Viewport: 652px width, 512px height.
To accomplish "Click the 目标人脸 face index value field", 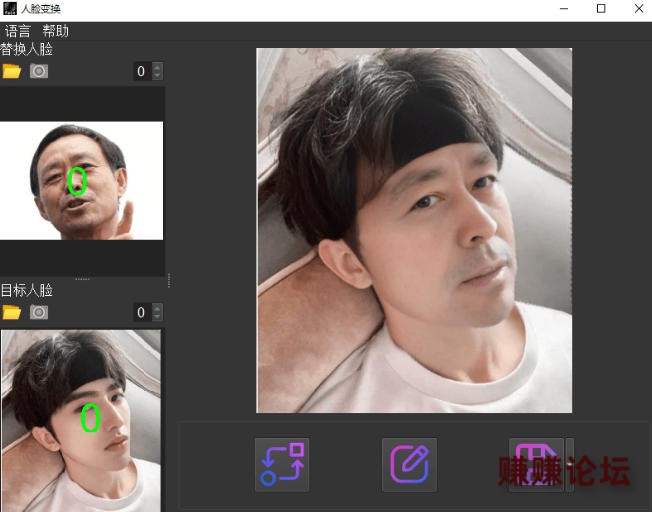I will (x=143, y=312).
